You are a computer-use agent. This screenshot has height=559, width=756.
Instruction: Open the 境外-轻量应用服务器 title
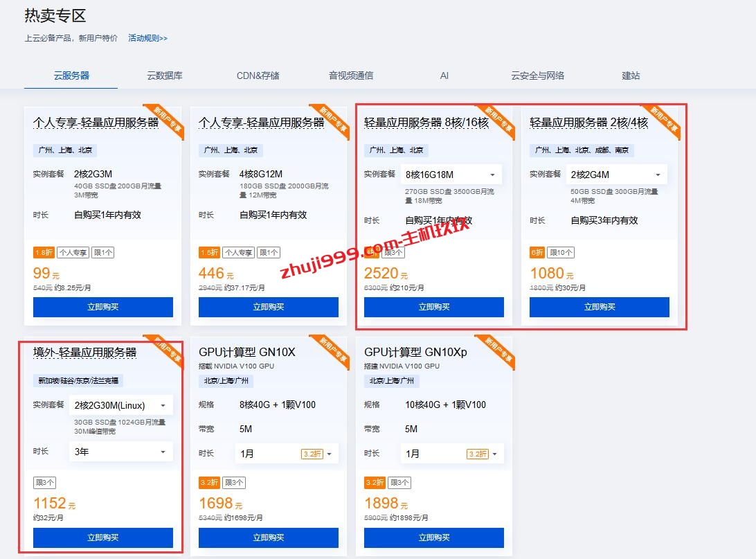click(85, 353)
